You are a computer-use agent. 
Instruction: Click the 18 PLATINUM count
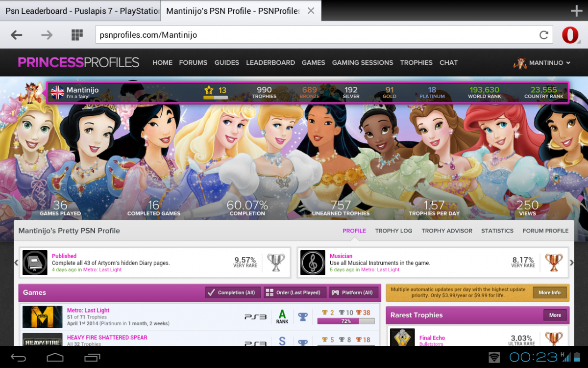(x=432, y=92)
